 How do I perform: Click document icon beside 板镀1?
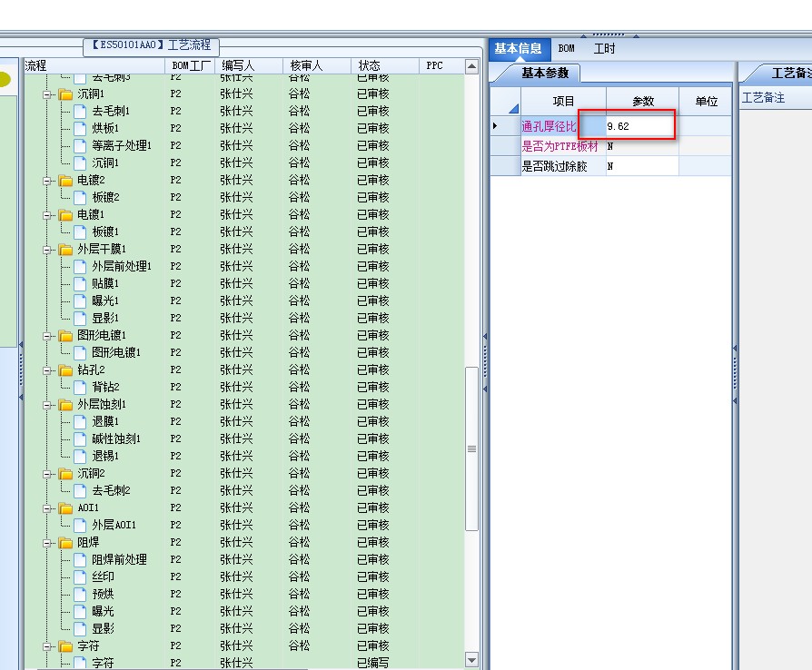(x=80, y=232)
